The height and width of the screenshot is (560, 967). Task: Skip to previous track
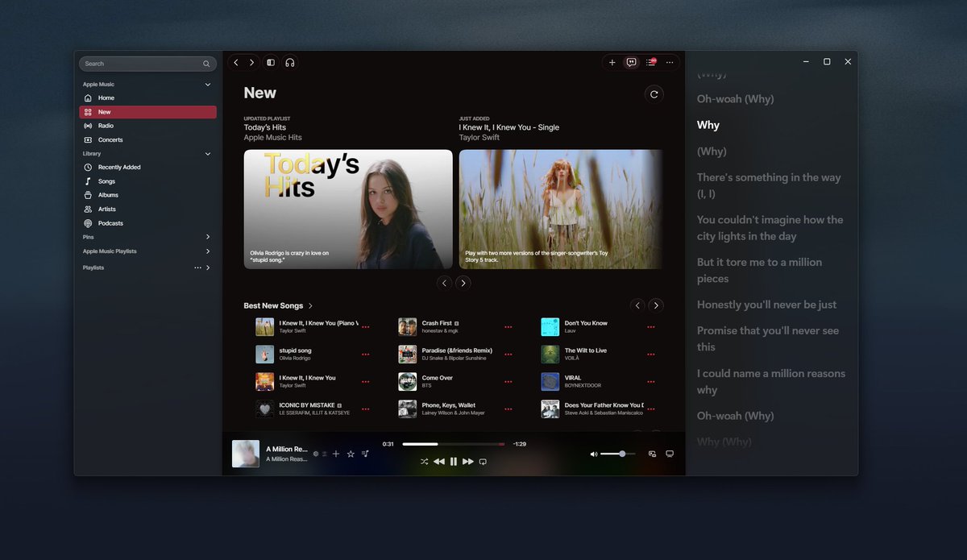click(x=439, y=462)
